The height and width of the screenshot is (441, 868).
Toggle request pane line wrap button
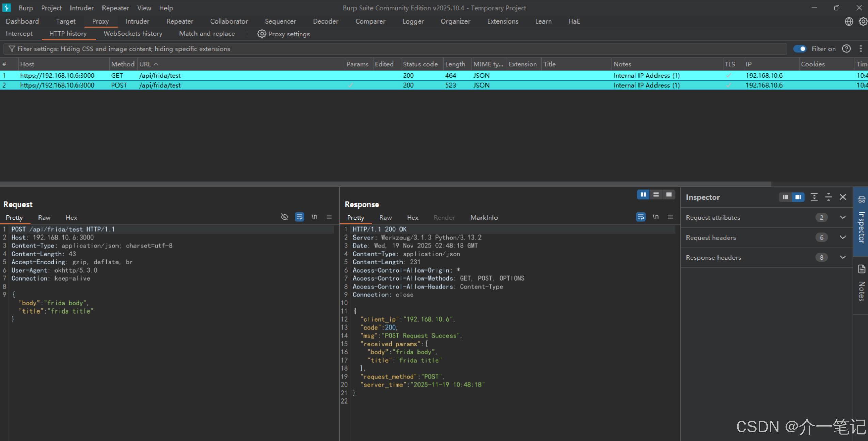pyautogui.click(x=299, y=217)
